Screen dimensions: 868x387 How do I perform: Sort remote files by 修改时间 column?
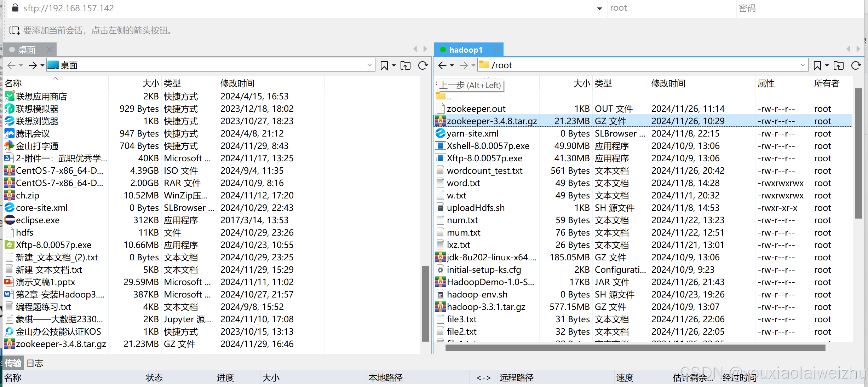tap(668, 83)
